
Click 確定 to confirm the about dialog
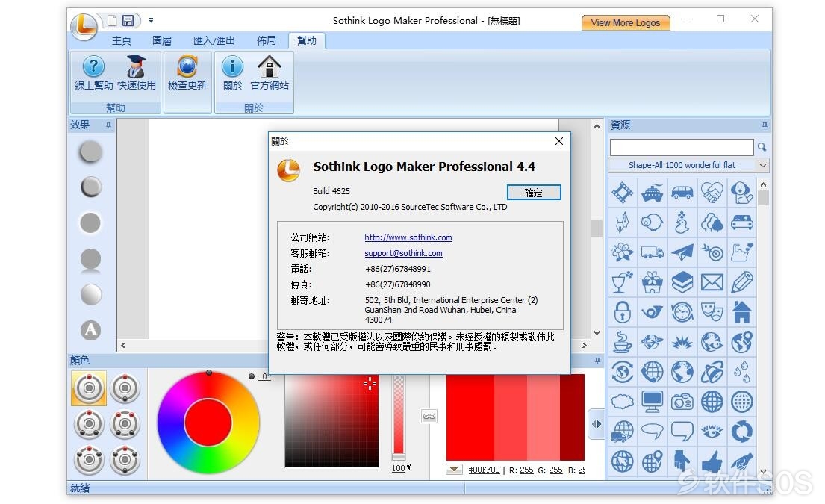point(534,193)
